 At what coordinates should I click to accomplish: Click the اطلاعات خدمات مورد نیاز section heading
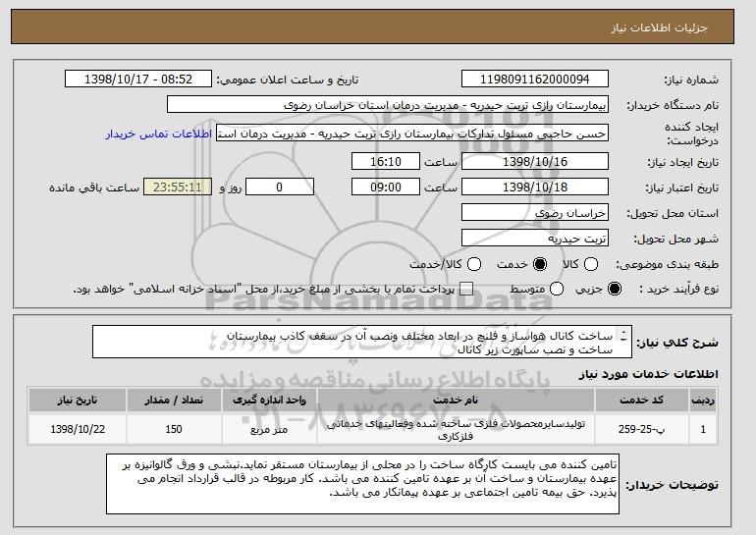pos(648,374)
